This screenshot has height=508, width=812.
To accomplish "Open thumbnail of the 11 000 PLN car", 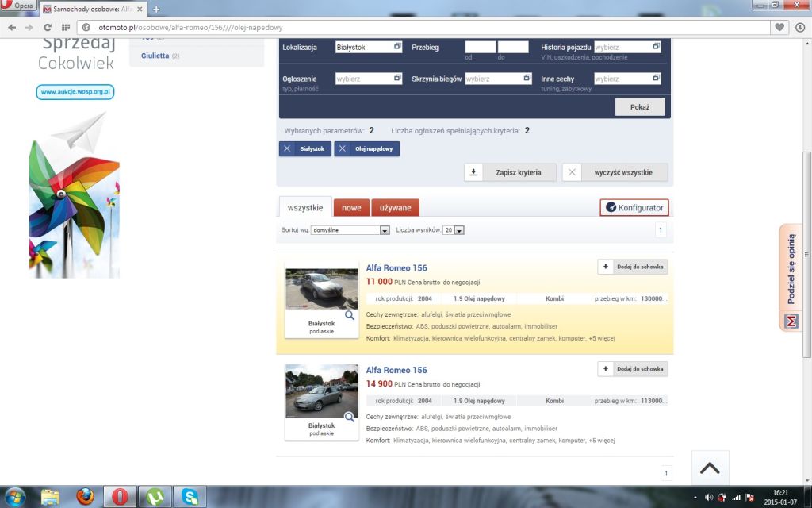I will coord(322,289).
